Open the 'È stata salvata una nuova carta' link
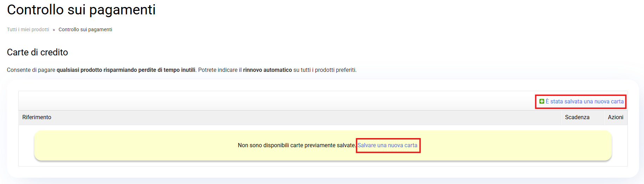The height and width of the screenshot is (184, 644). [x=585, y=101]
